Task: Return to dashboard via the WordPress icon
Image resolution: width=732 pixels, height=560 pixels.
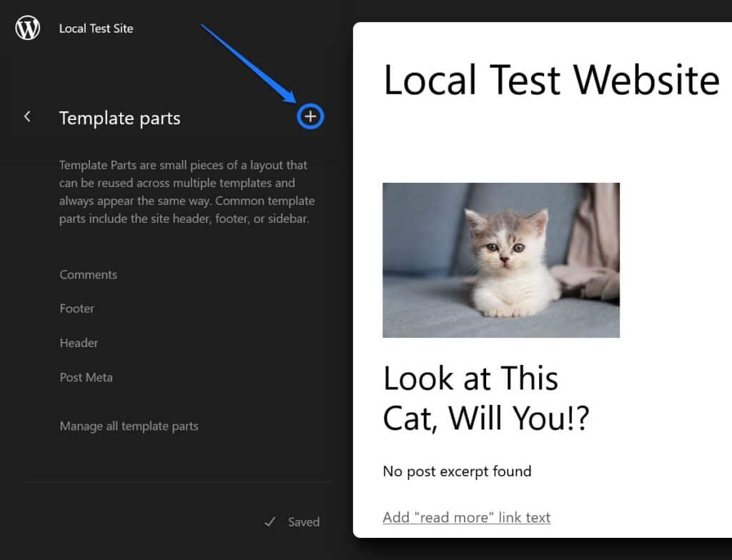Action: (26, 29)
